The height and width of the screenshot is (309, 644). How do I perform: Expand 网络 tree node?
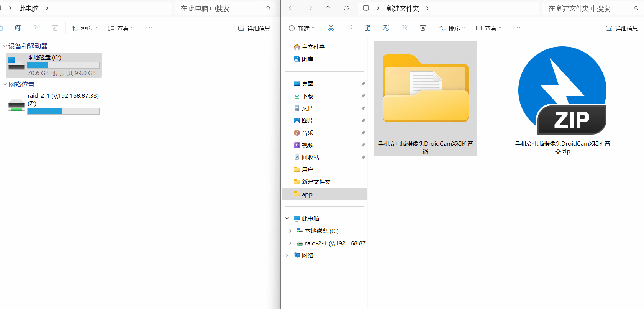point(287,255)
